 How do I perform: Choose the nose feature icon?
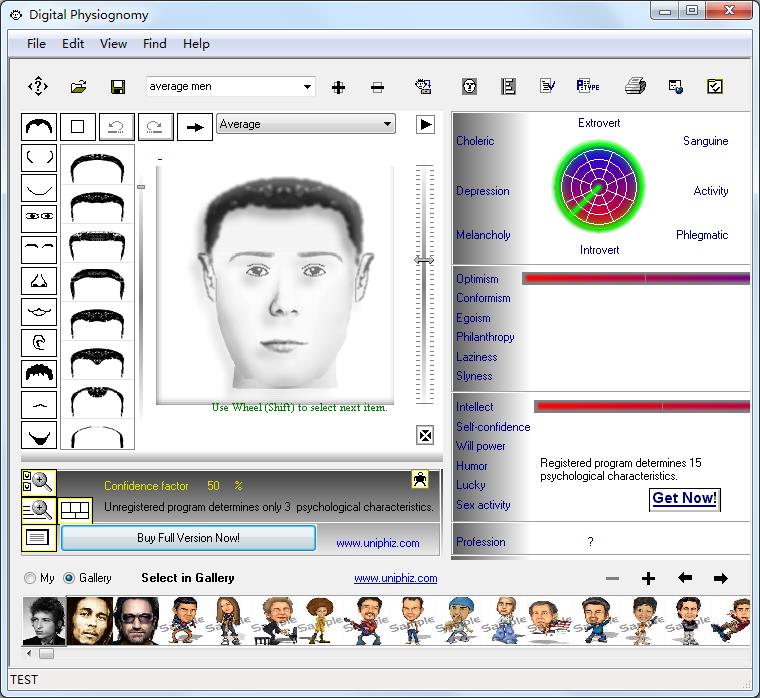[x=39, y=279]
